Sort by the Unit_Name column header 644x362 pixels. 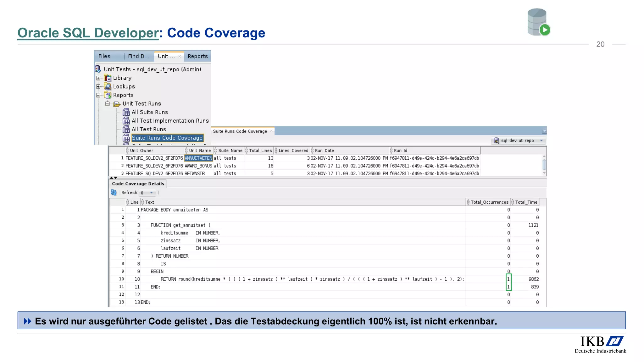click(198, 151)
